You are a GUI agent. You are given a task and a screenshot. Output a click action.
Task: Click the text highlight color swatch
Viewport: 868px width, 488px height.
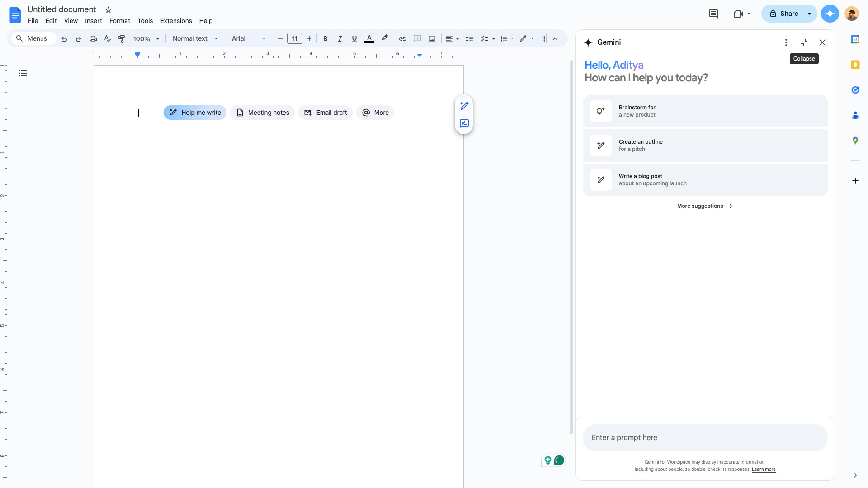click(384, 39)
